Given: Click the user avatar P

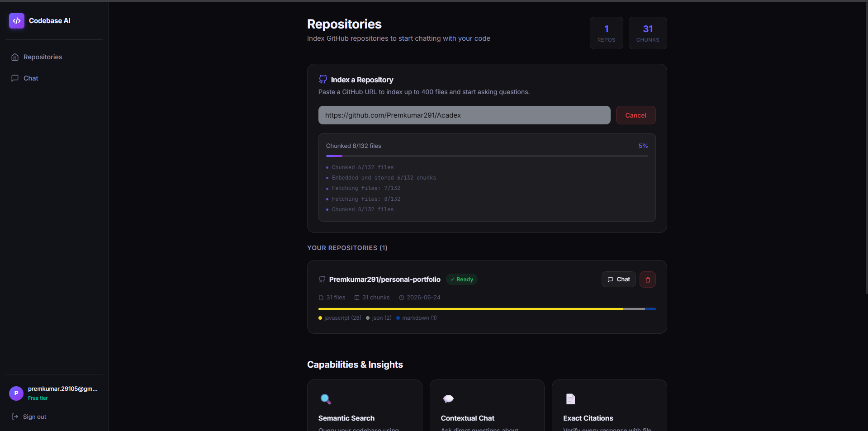Looking at the screenshot, I should tap(16, 393).
